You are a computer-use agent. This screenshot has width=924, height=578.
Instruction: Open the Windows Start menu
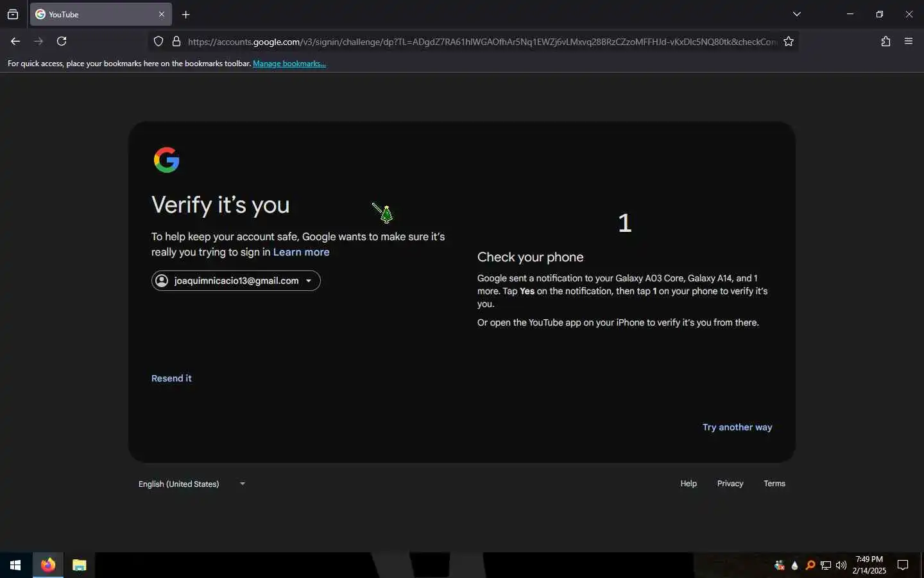(x=15, y=565)
